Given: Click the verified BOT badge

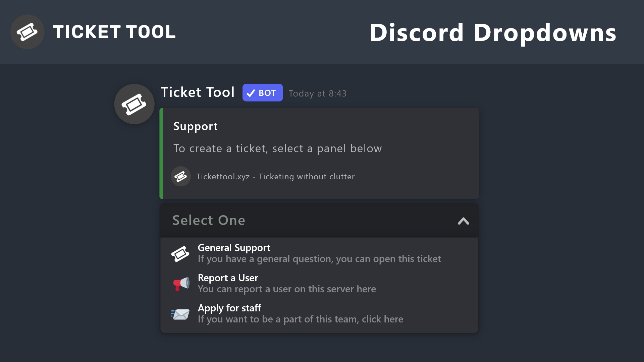Looking at the screenshot, I should [x=262, y=93].
